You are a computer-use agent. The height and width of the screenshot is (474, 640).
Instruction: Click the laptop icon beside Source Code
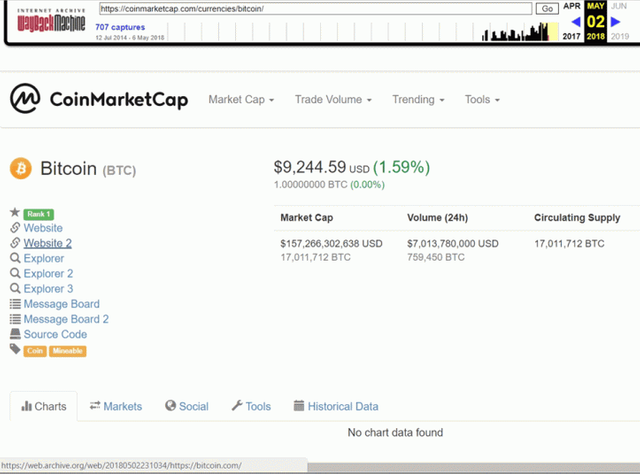(x=15, y=334)
